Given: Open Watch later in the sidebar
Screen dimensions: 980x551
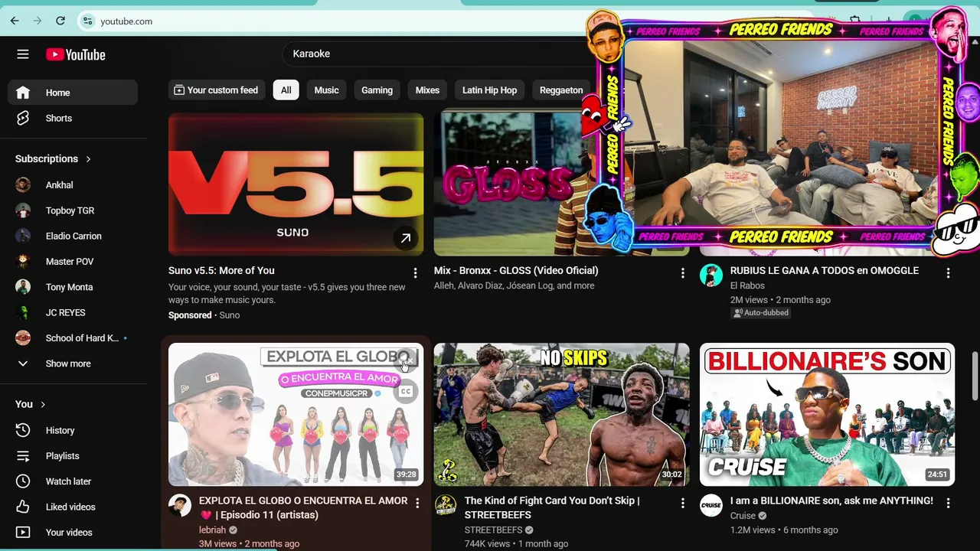Looking at the screenshot, I should pos(73,481).
